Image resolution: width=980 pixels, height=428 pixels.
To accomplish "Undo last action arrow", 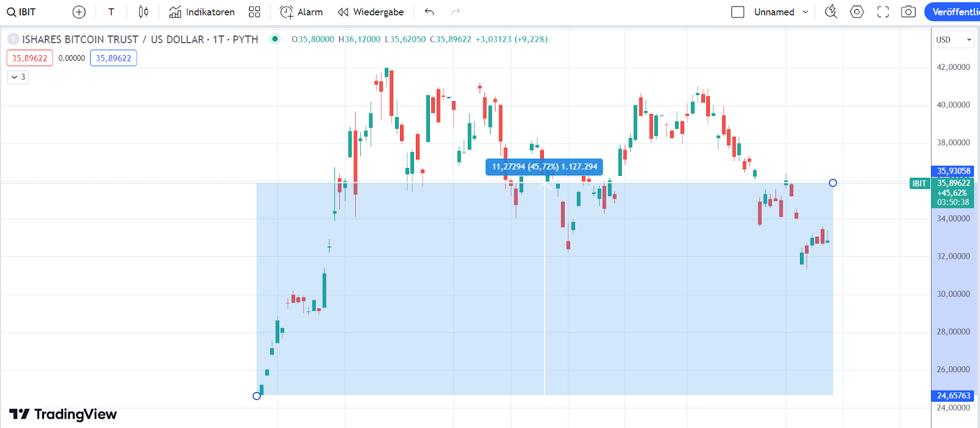I will [429, 12].
